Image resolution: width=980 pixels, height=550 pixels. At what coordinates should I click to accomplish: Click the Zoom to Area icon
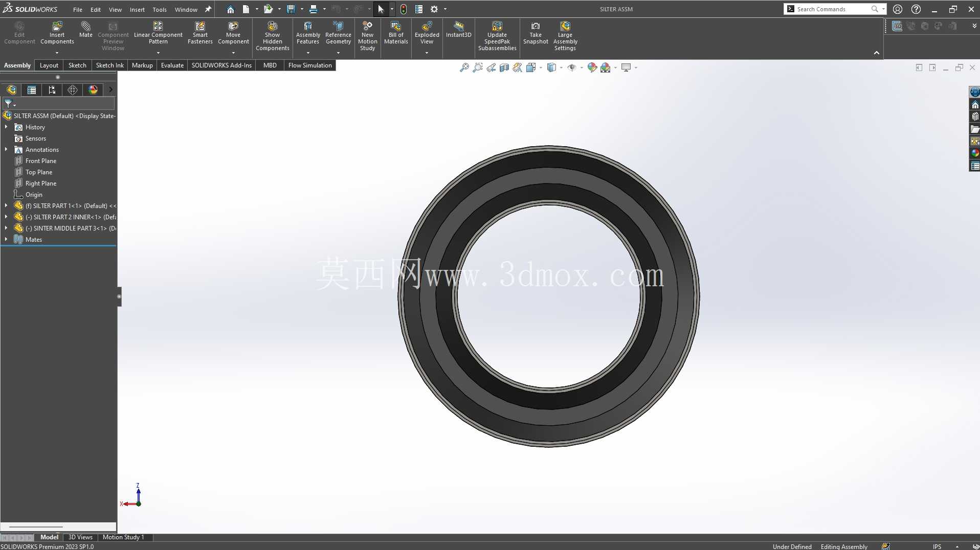478,67
